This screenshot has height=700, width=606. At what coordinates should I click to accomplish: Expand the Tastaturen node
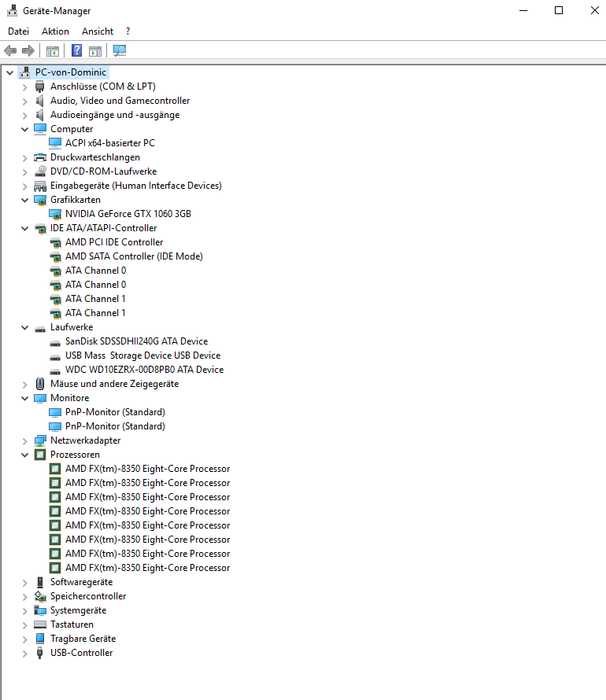click(x=25, y=625)
